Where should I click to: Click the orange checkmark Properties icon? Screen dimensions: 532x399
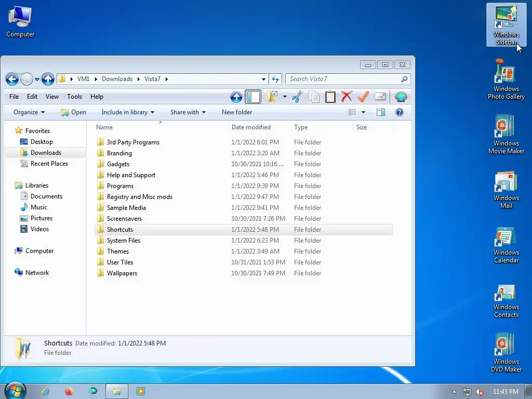(x=363, y=97)
